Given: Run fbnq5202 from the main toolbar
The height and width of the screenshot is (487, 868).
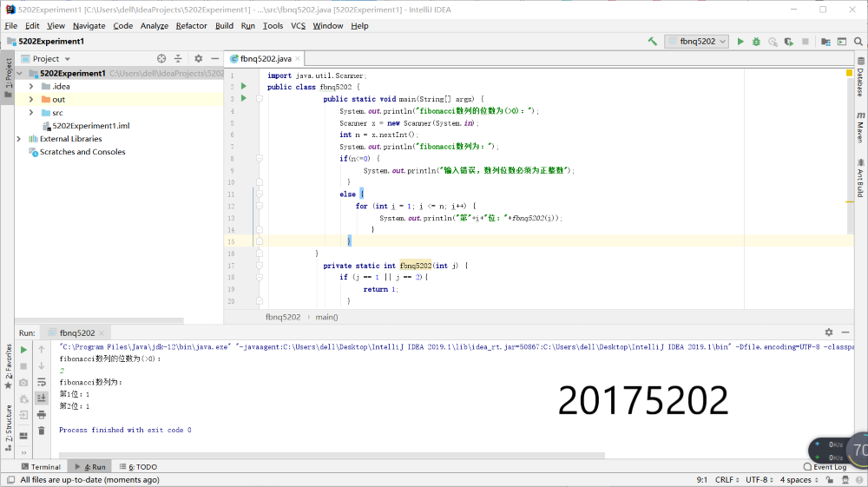Looking at the screenshot, I should 740,42.
